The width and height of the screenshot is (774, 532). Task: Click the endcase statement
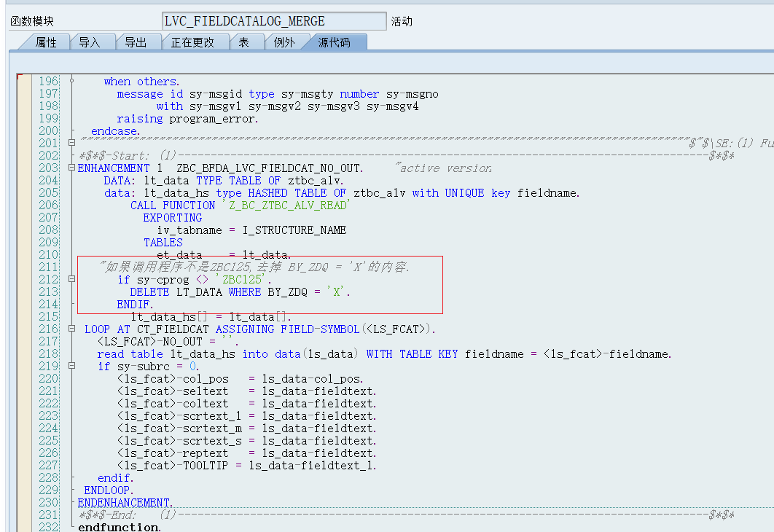pyautogui.click(x=115, y=131)
